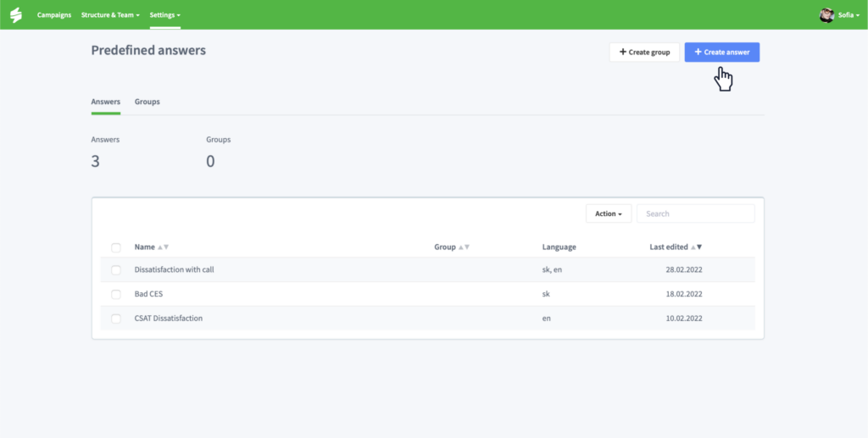Screen dimensions: 868x438
Task: Sort Name column by arrows
Action: [164, 247]
